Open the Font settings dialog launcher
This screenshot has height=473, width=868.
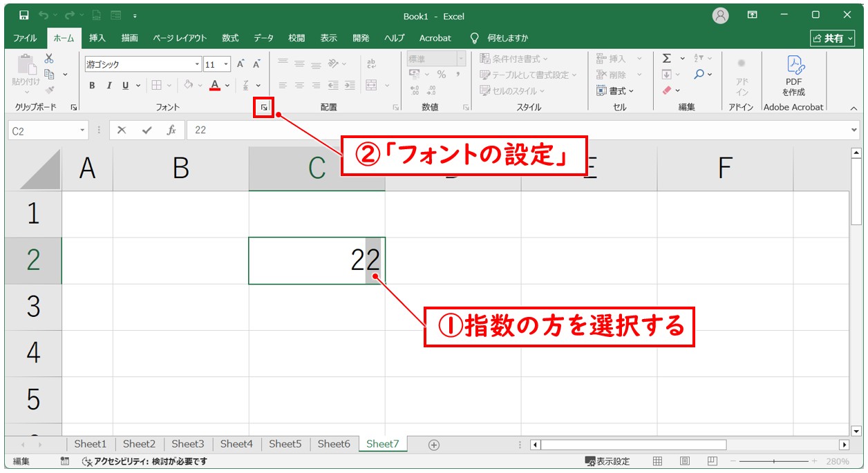263,108
